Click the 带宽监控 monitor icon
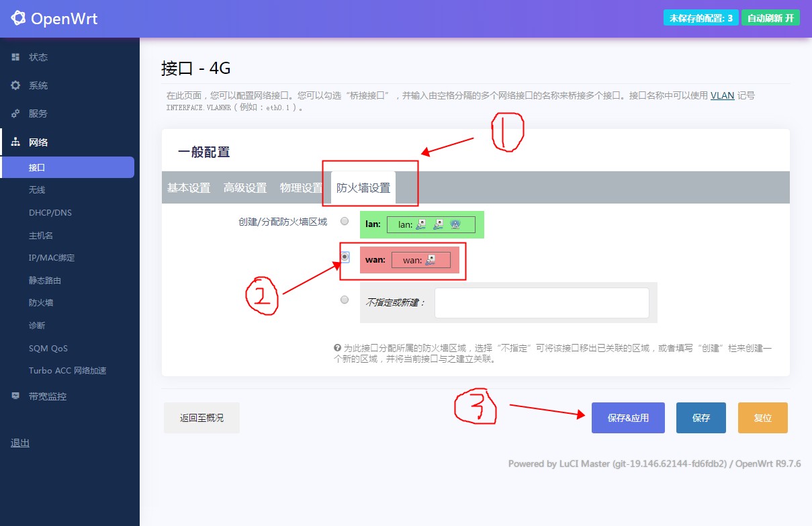The height and width of the screenshot is (526, 812). coord(15,396)
